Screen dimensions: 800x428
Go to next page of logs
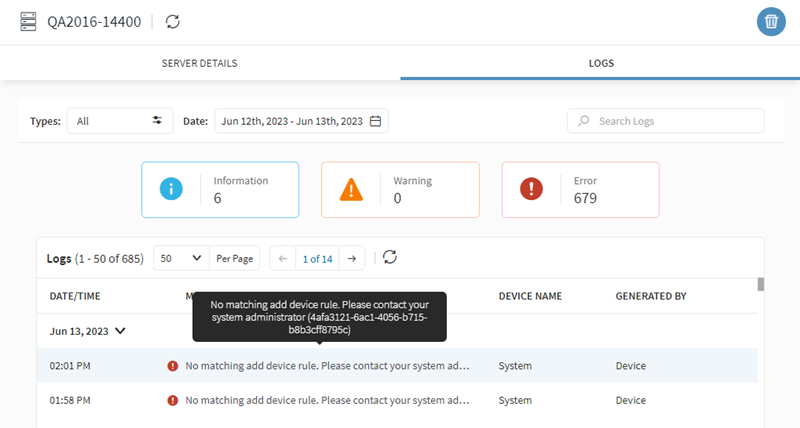[351, 258]
